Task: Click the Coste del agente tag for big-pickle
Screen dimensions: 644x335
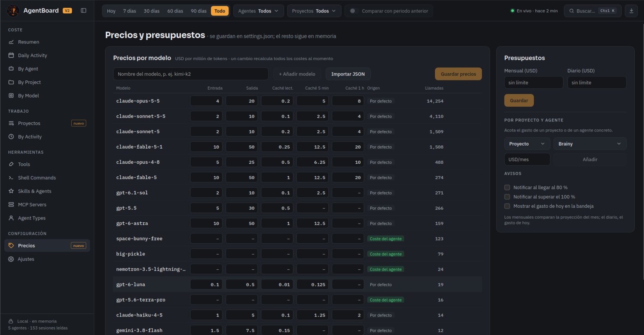Action: coord(386,254)
